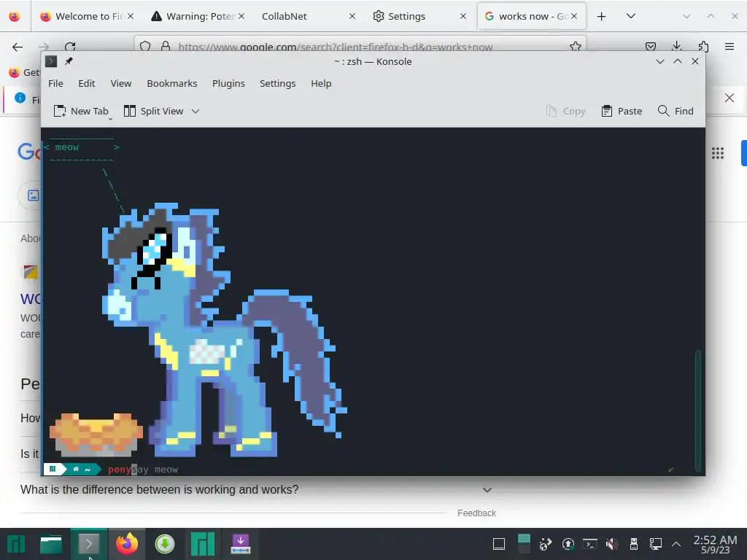Click the Pocket save icon in Firefox
Image resolution: width=747 pixels, height=560 pixels.
click(x=650, y=46)
